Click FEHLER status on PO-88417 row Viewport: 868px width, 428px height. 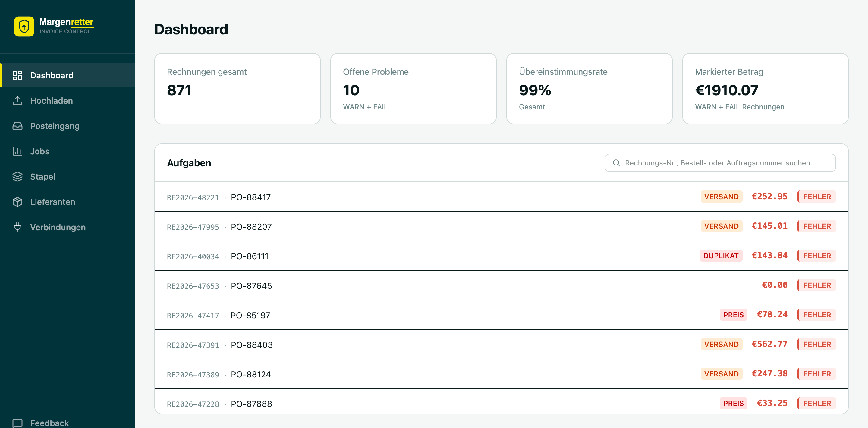pyautogui.click(x=816, y=197)
